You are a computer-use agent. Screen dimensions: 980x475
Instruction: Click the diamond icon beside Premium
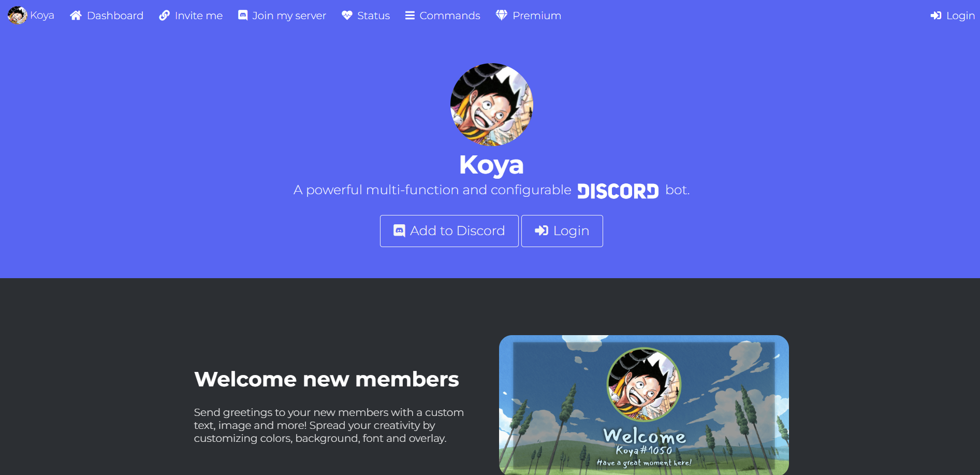point(501,16)
